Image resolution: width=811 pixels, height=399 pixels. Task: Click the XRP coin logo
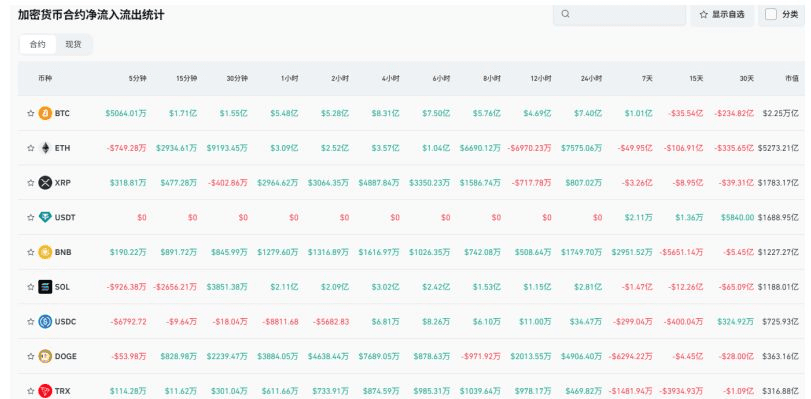pyautogui.click(x=46, y=182)
